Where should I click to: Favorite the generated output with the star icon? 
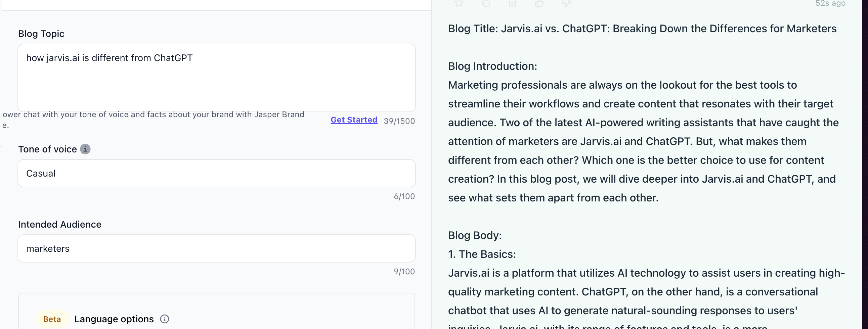(x=459, y=4)
